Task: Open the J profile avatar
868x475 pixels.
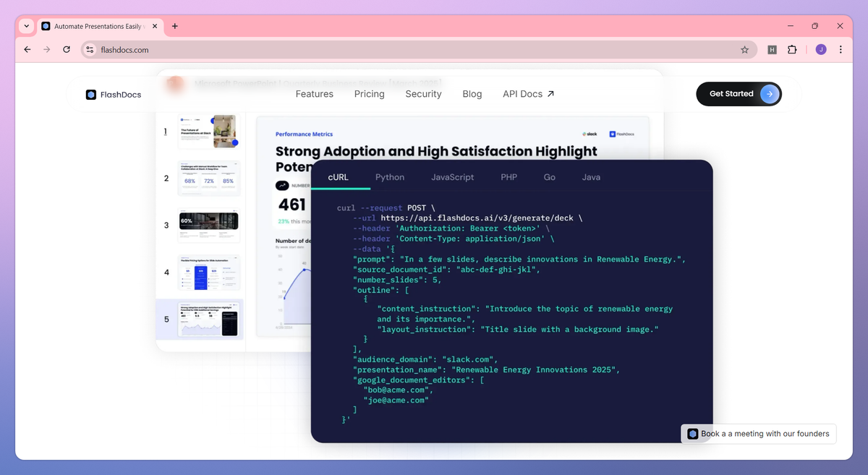Action: point(821,50)
